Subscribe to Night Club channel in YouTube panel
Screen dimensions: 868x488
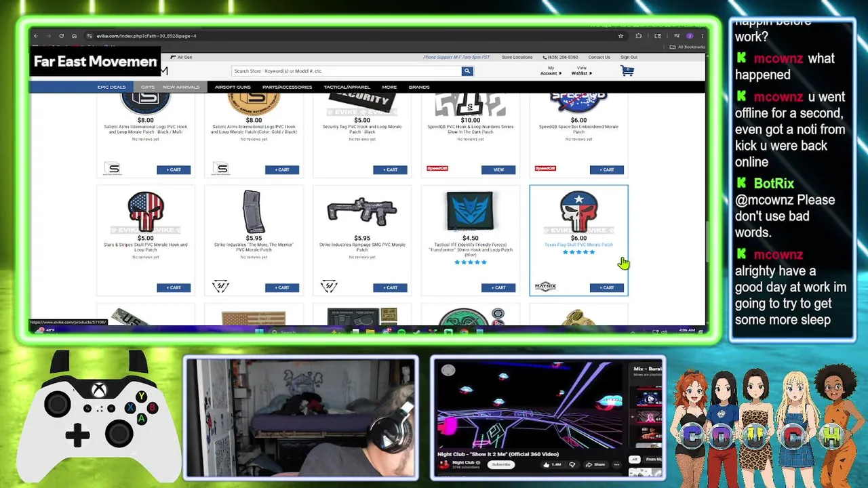[x=500, y=464]
